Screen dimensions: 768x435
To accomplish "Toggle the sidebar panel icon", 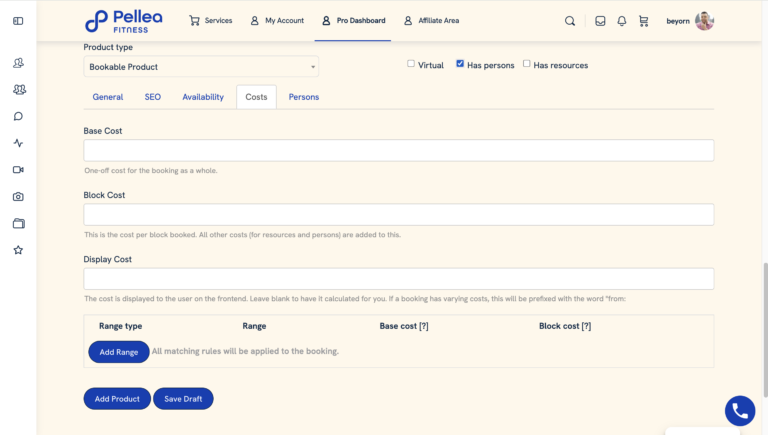I will (18, 21).
